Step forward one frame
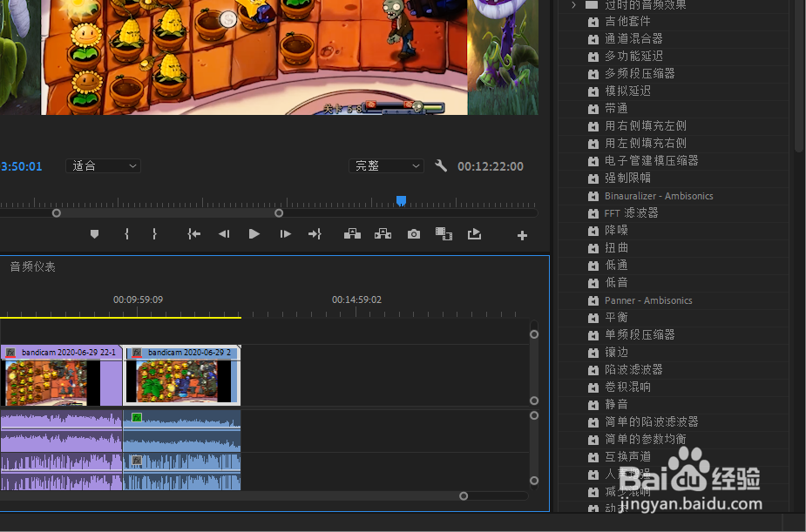Screen dimensions: 806x532 click(x=285, y=234)
